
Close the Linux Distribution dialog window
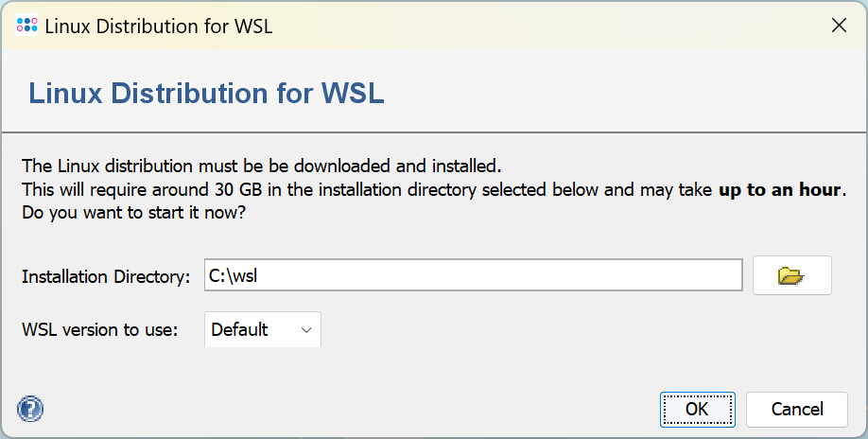click(x=838, y=26)
